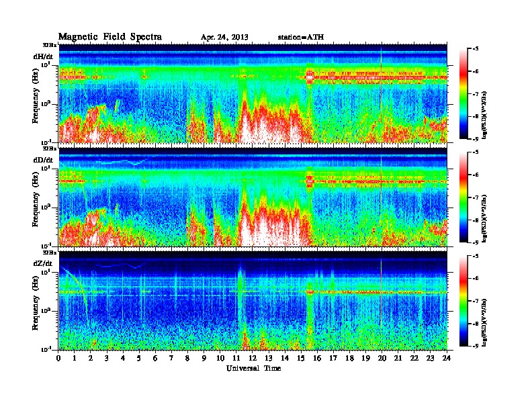Click the dD/dt panel label

pyautogui.click(x=43, y=160)
